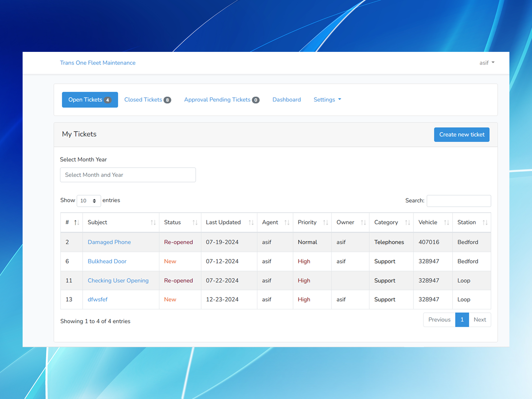
Task: Sort tickets by Agent arrows
Action: [x=287, y=222]
